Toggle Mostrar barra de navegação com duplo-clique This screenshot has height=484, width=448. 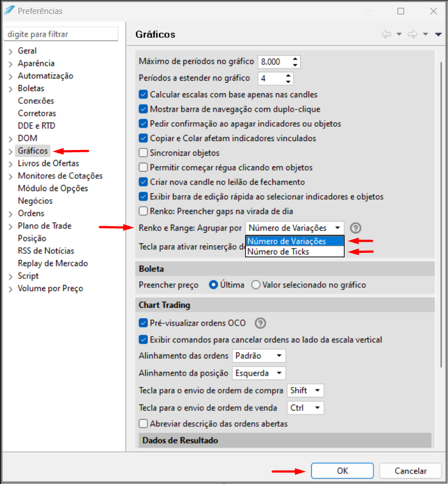(x=143, y=109)
